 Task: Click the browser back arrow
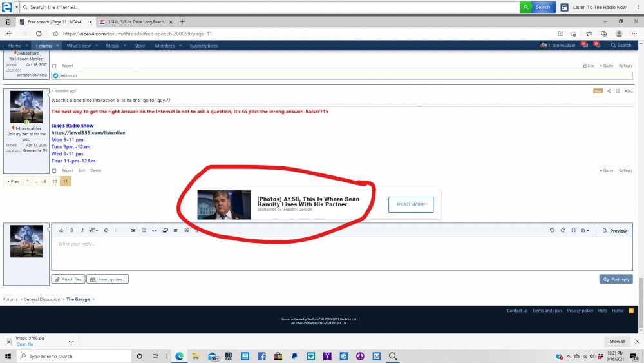click(10, 34)
